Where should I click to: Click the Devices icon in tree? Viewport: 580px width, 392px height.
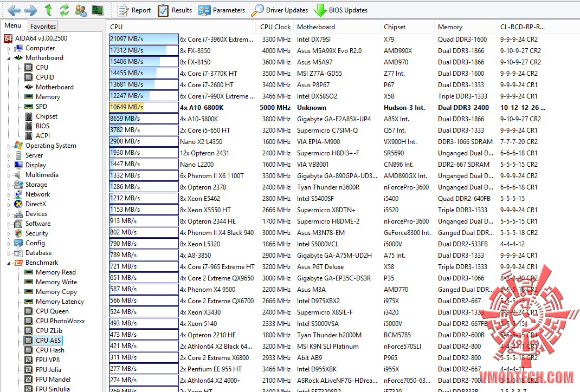pos(18,214)
